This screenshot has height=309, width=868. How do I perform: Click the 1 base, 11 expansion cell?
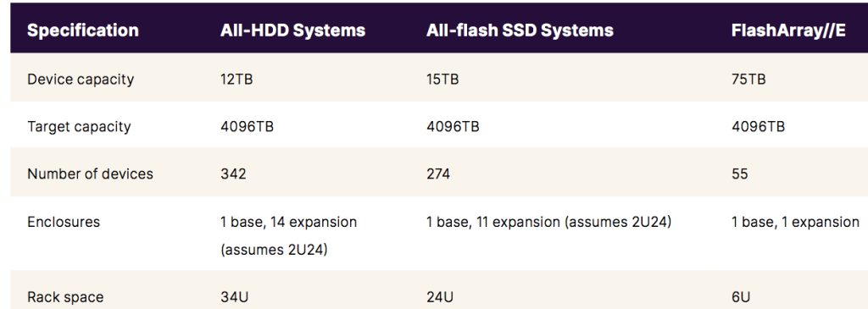pyautogui.click(x=548, y=222)
